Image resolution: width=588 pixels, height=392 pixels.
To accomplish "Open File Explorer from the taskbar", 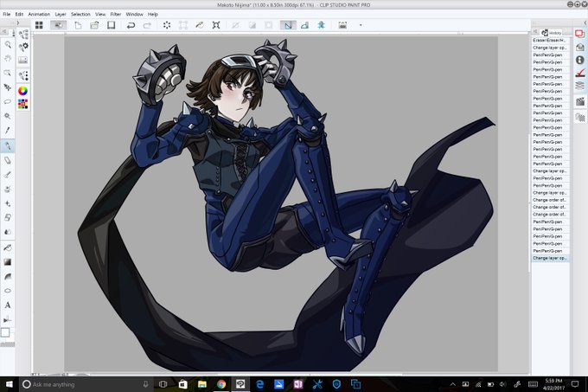I will coord(201,384).
